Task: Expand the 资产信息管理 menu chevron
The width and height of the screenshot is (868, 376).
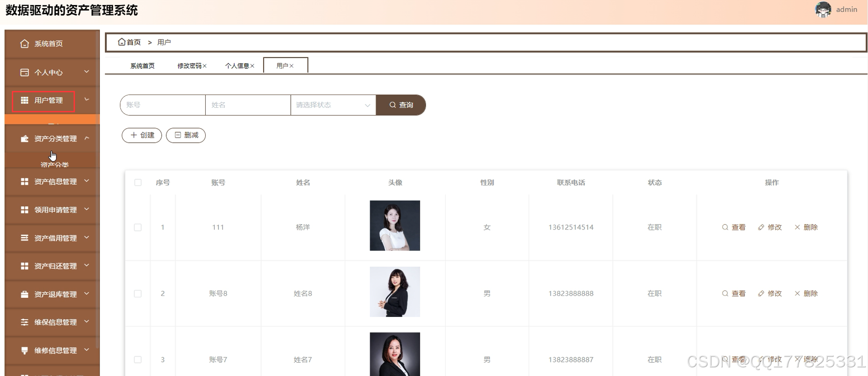Action: coord(87,181)
